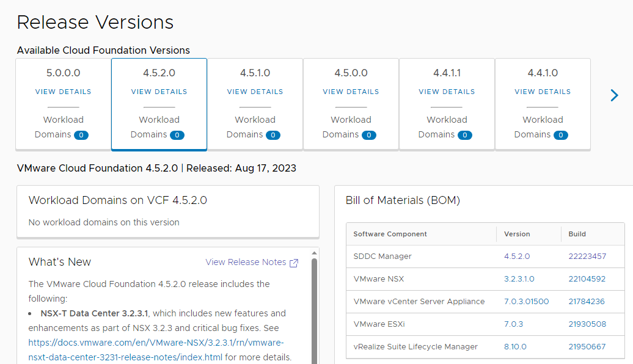Image resolution: width=633 pixels, height=364 pixels.
Task: Open View Details under version 4.4.1.0
Action: pos(543,92)
